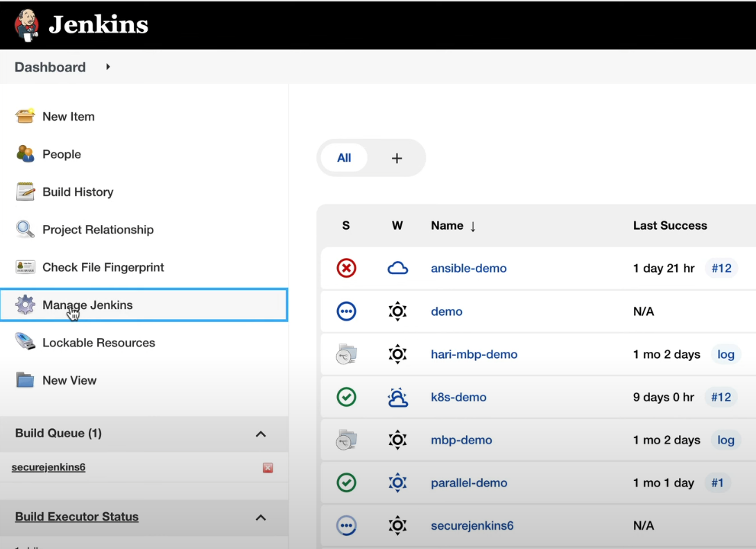Screen dimensions: 756x549
Task: Click the multibranch folder icon for mbp-demo
Action: (x=346, y=439)
